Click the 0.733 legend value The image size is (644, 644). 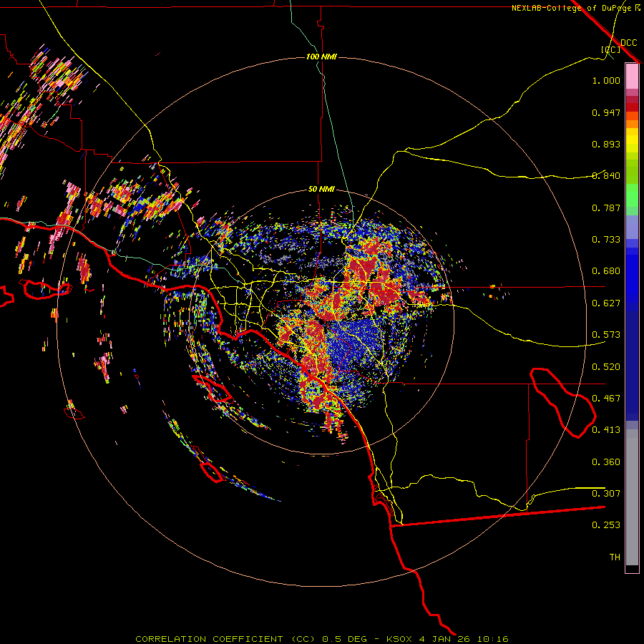pyautogui.click(x=606, y=240)
